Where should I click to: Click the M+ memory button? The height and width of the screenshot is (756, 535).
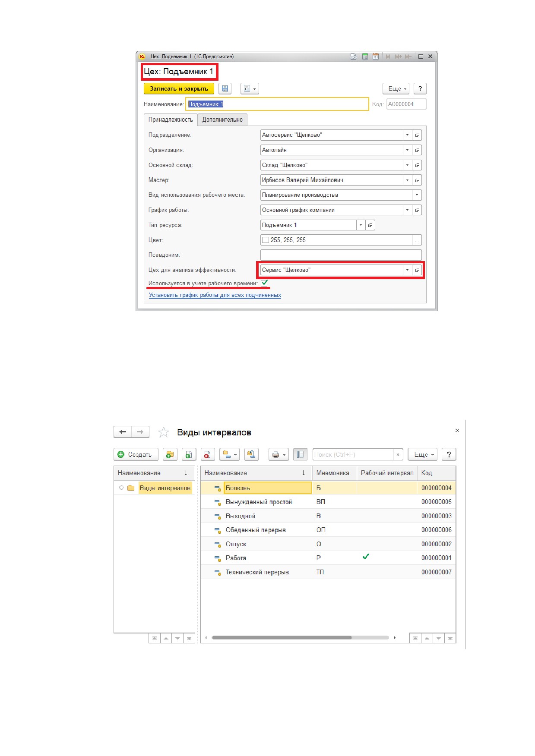tap(398, 57)
